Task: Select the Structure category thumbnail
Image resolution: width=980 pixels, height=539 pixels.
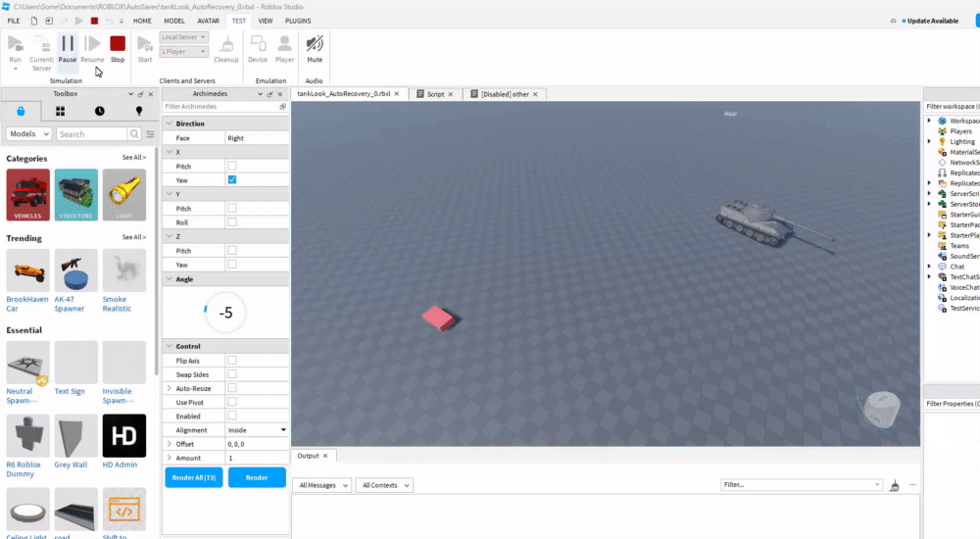Action: (76, 194)
